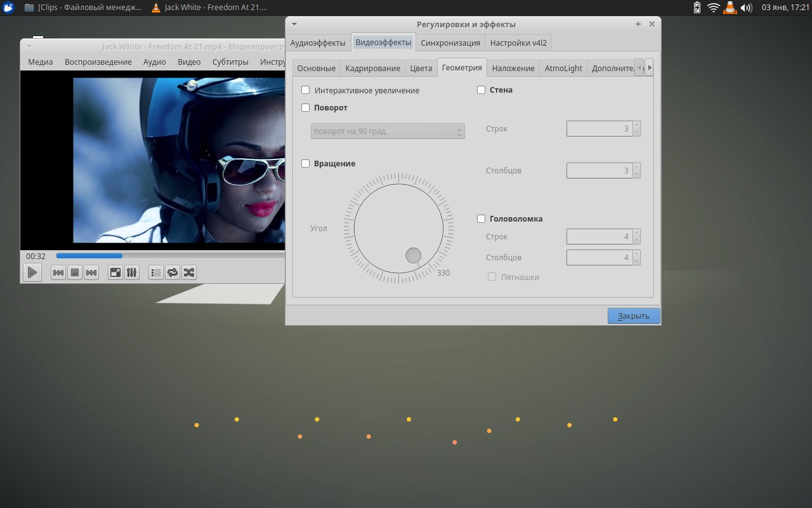
Task: Enable loop playback icon
Action: (x=171, y=272)
